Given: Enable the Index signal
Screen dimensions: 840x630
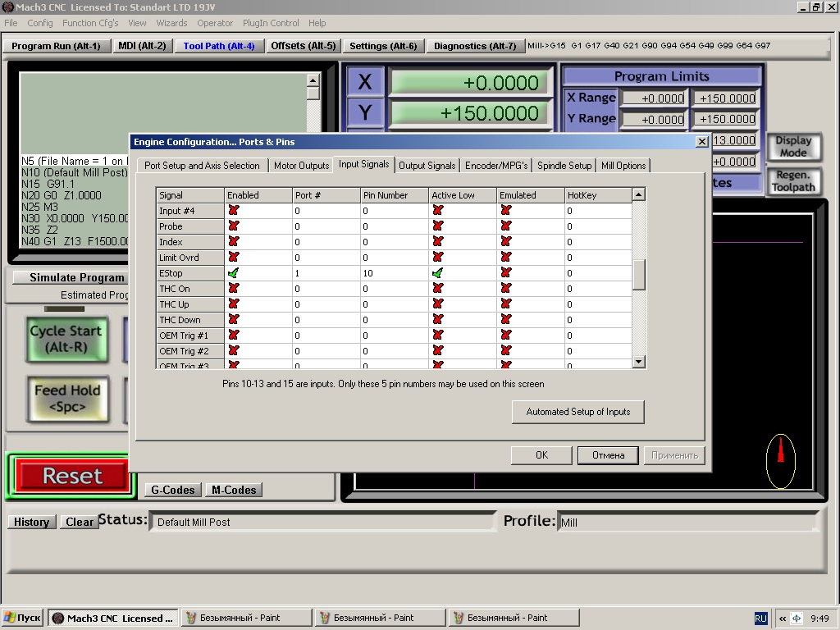Looking at the screenshot, I should coord(233,242).
